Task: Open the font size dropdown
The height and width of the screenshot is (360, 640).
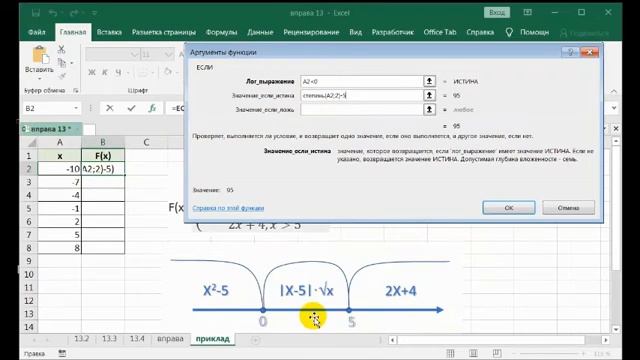Action: tap(169, 54)
